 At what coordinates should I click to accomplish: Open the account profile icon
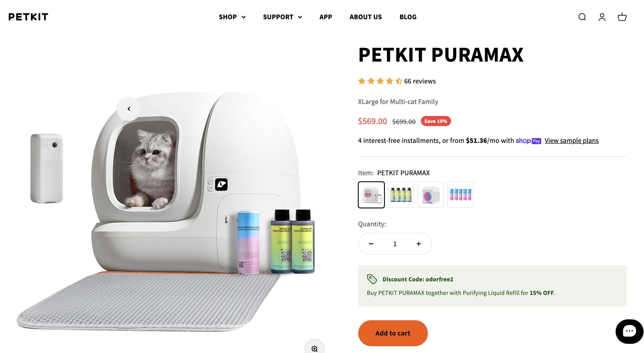[x=602, y=17]
